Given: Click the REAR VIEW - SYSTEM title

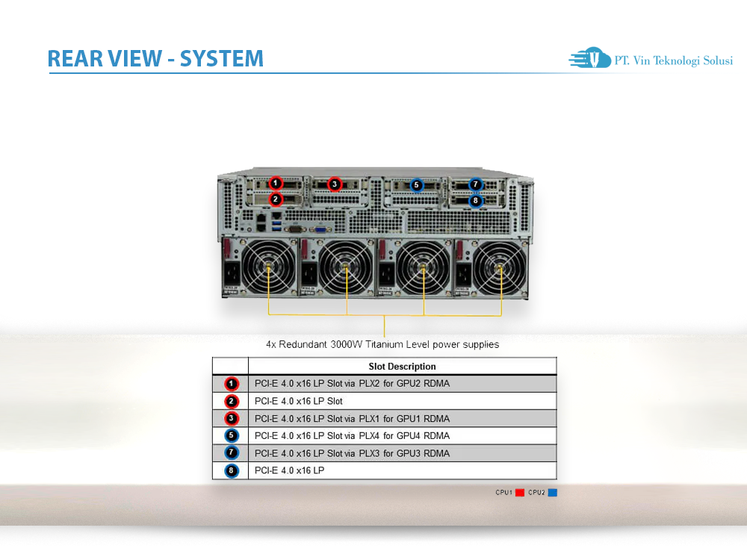Looking at the screenshot, I should pos(155,58).
